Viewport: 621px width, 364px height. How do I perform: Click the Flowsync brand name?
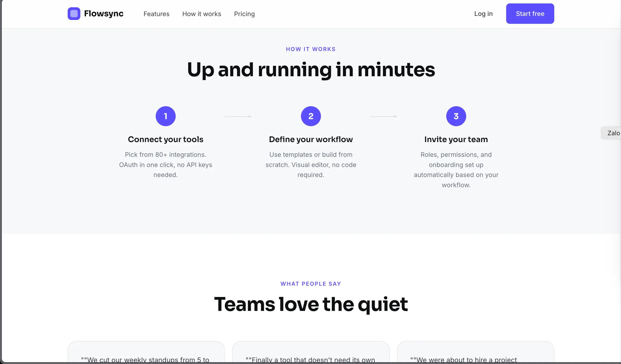[103, 14]
